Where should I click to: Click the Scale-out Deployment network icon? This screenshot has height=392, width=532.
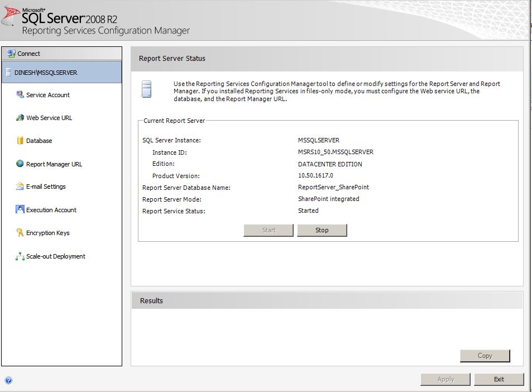20,256
